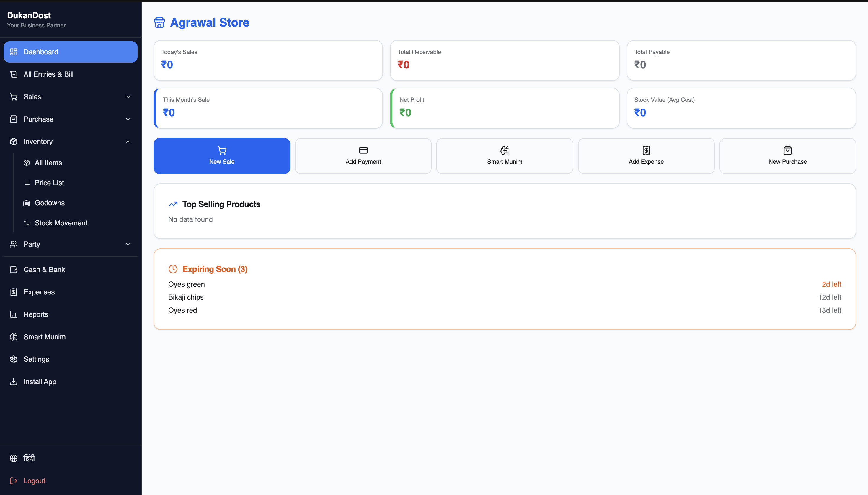Click the New Purchase bag icon

coord(787,150)
